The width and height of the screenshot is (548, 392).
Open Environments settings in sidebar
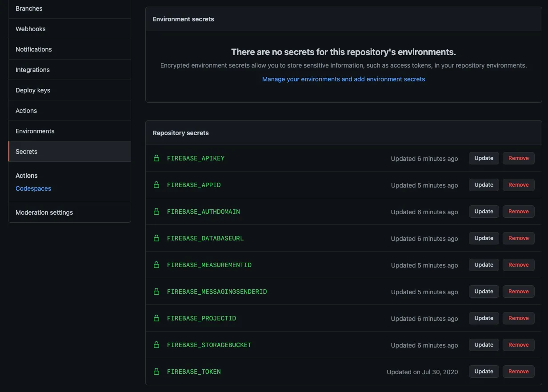point(35,131)
